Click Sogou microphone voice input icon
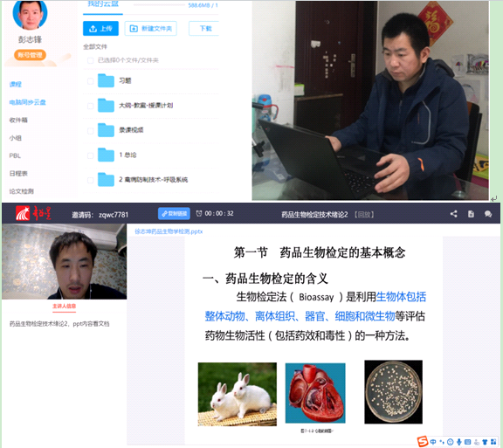 [459, 442]
